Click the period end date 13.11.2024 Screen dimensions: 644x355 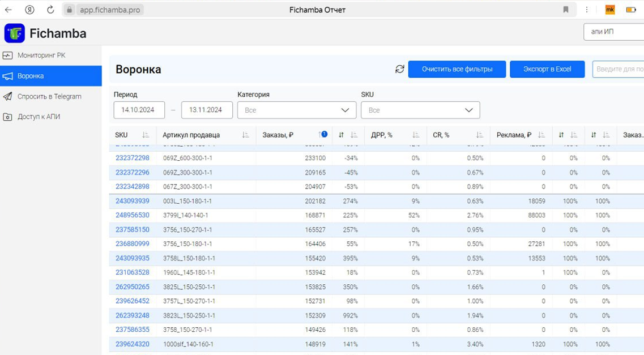207,110
